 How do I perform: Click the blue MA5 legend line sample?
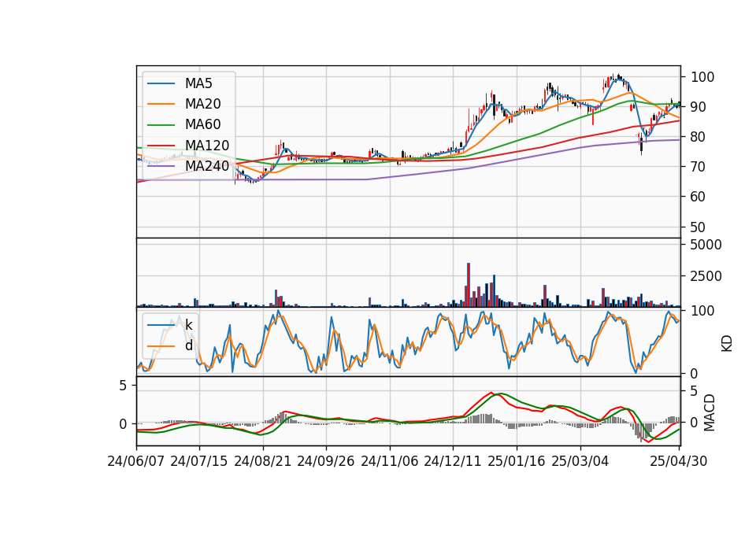[x=161, y=84]
